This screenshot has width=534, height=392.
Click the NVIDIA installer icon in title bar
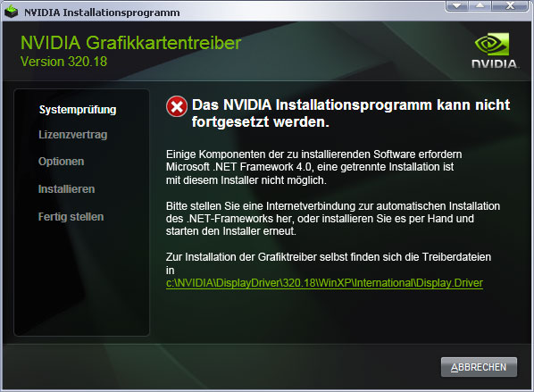point(11,12)
